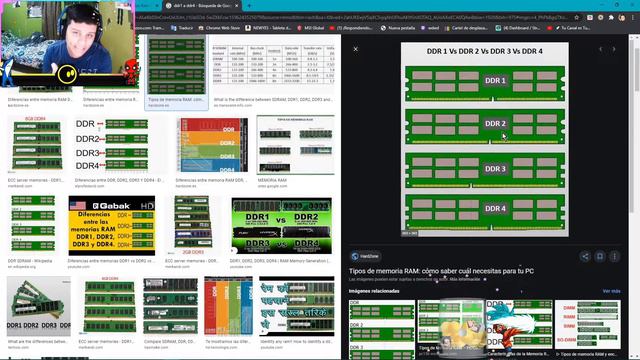Open the 2GB DDR3 ECC server memories result
The width and height of the screenshot is (640, 360).
pyautogui.click(x=192, y=225)
